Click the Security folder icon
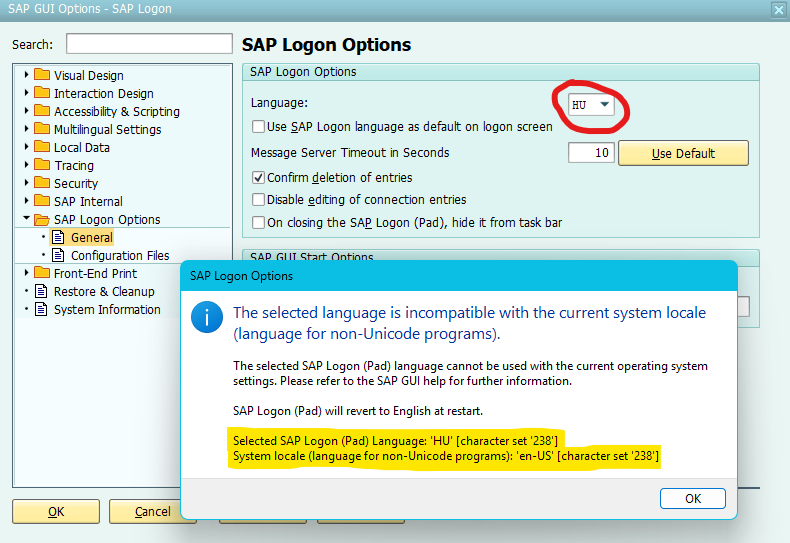The image size is (790, 543). click(x=42, y=183)
